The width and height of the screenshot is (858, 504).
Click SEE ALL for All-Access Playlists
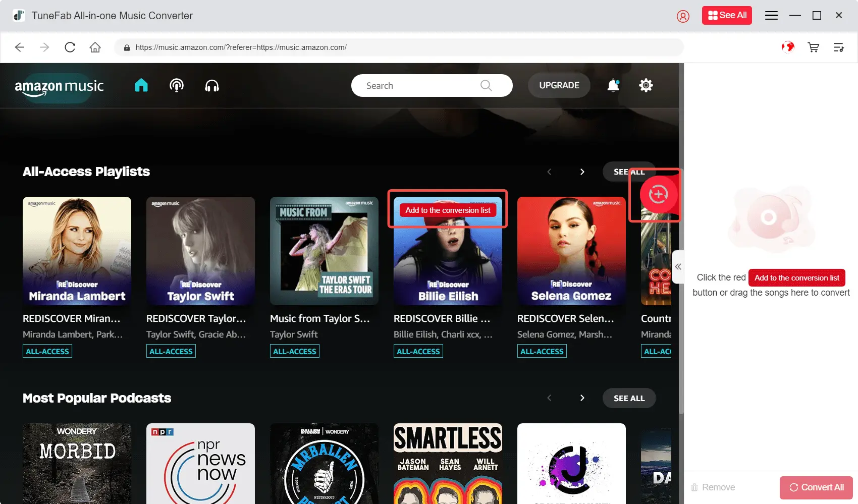(x=629, y=172)
